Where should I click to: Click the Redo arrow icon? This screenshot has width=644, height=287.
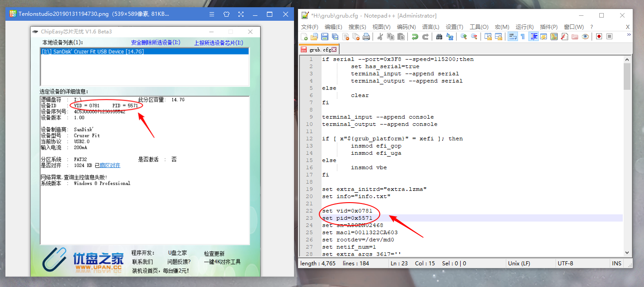click(x=425, y=37)
